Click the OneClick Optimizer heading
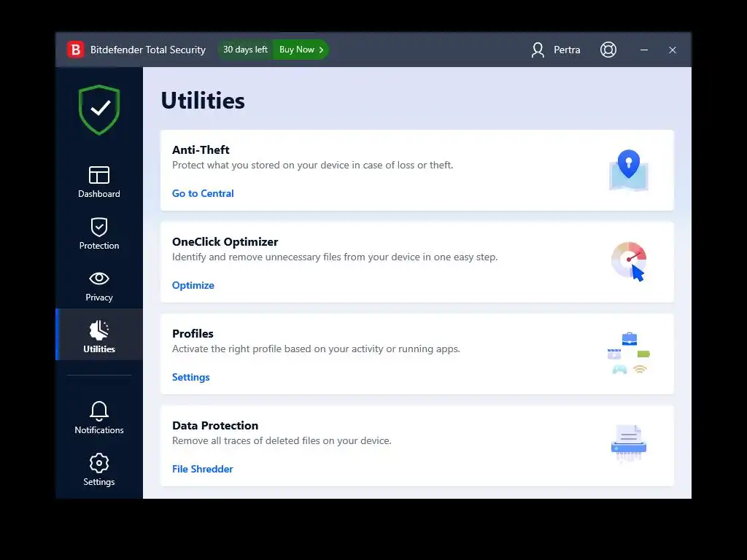747x560 pixels. [x=225, y=241]
